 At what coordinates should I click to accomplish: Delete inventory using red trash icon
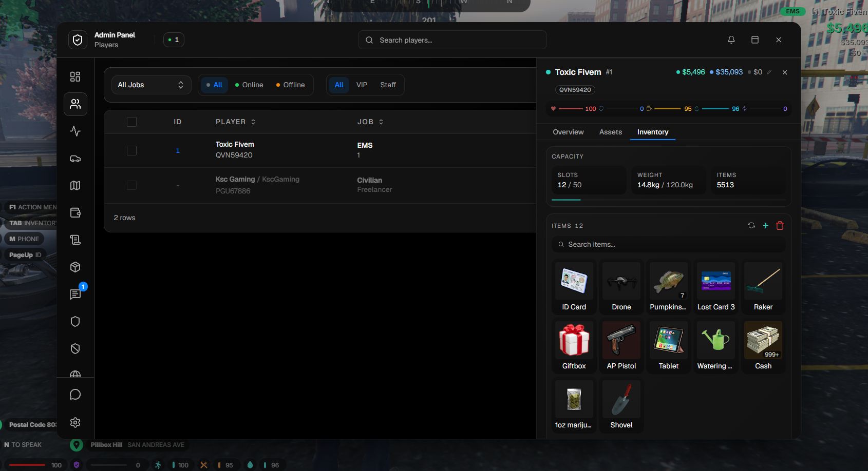click(780, 225)
